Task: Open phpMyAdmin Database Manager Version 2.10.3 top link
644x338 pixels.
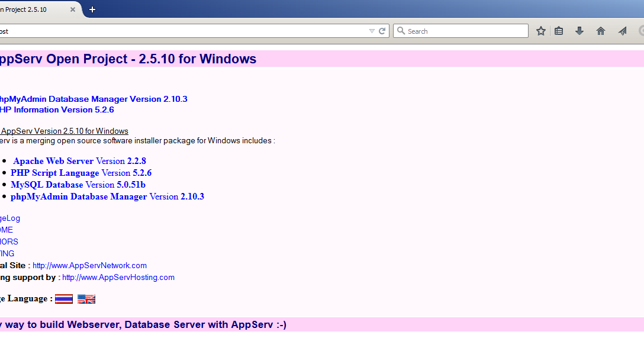Action: tap(94, 99)
